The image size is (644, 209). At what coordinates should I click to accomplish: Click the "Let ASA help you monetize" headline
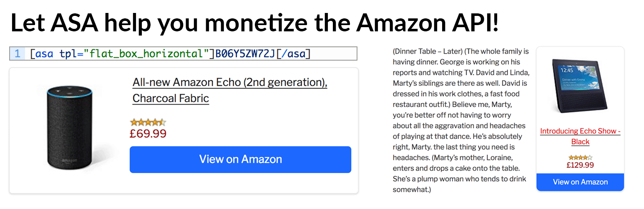click(254, 23)
